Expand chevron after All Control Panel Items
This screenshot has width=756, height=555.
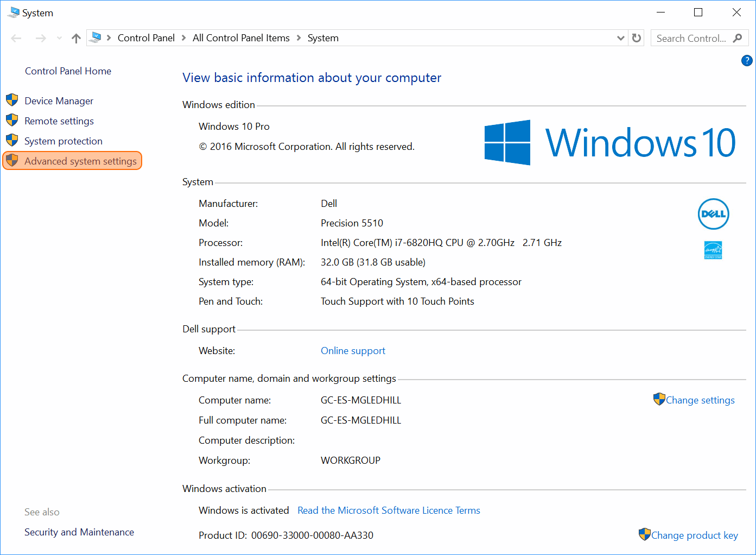pos(298,38)
